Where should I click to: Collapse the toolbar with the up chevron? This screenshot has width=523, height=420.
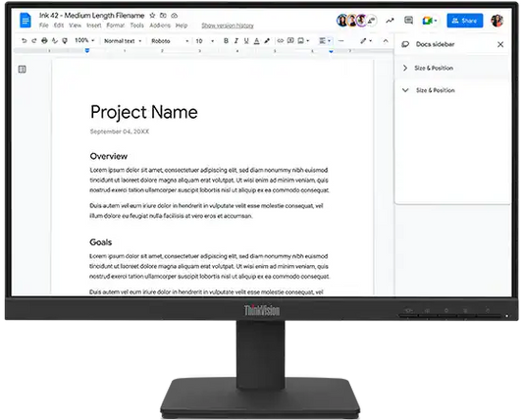click(386, 40)
